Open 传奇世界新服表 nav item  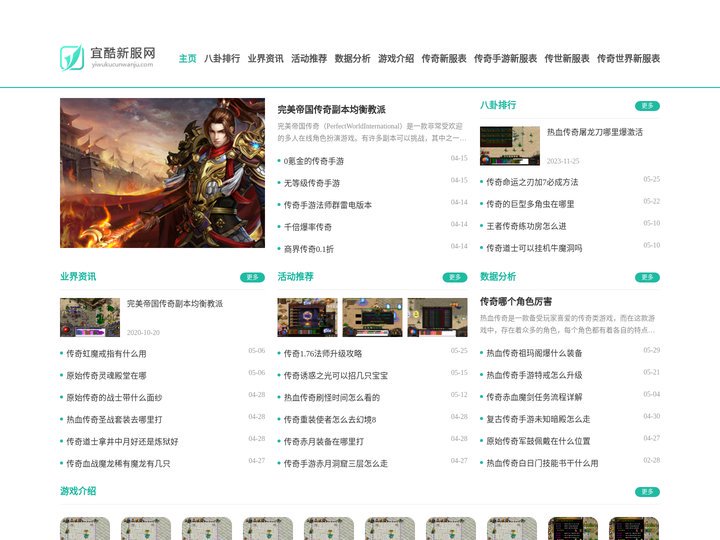629,58
